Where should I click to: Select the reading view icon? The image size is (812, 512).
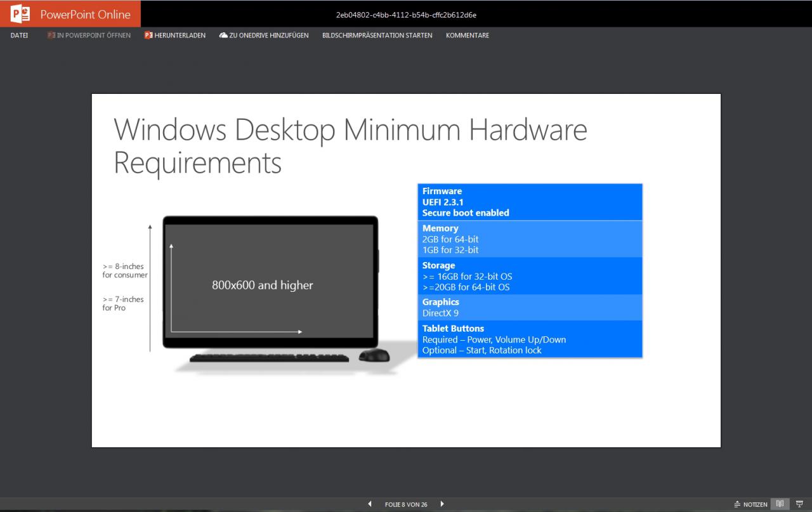[x=780, y=504]
